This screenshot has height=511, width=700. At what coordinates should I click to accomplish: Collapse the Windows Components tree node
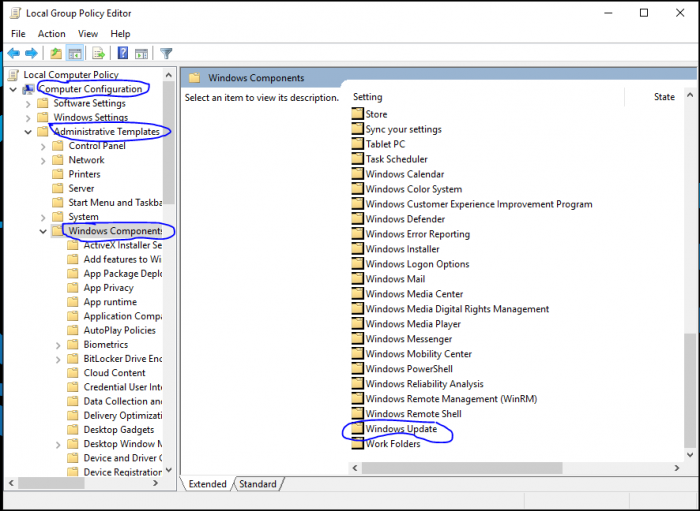pos(43,231)
